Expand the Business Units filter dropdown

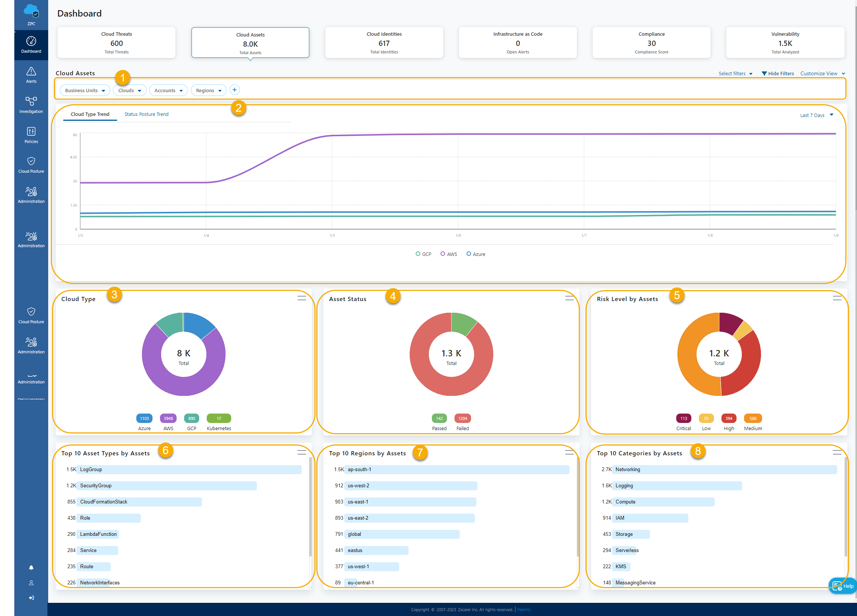(x=85, y=90)
